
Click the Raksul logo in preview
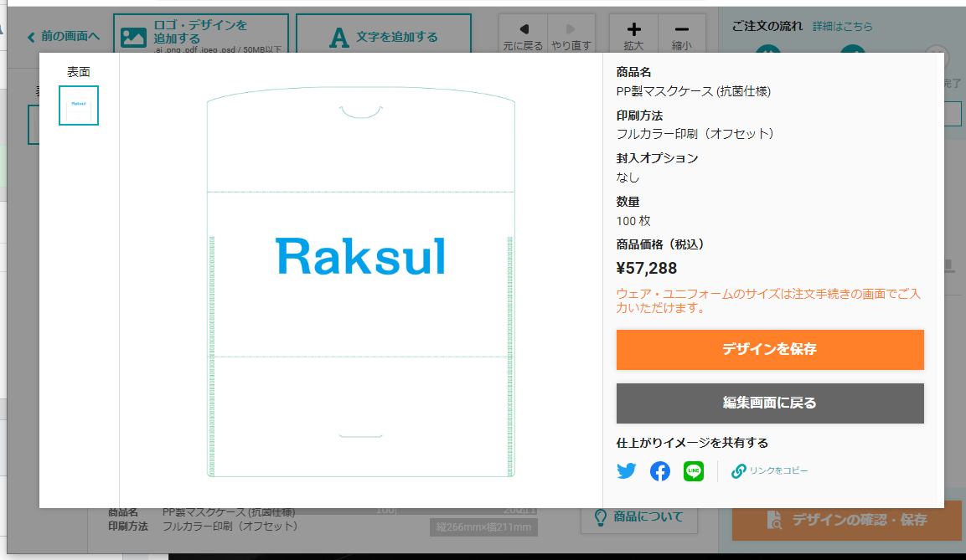[x=360, y=256]
